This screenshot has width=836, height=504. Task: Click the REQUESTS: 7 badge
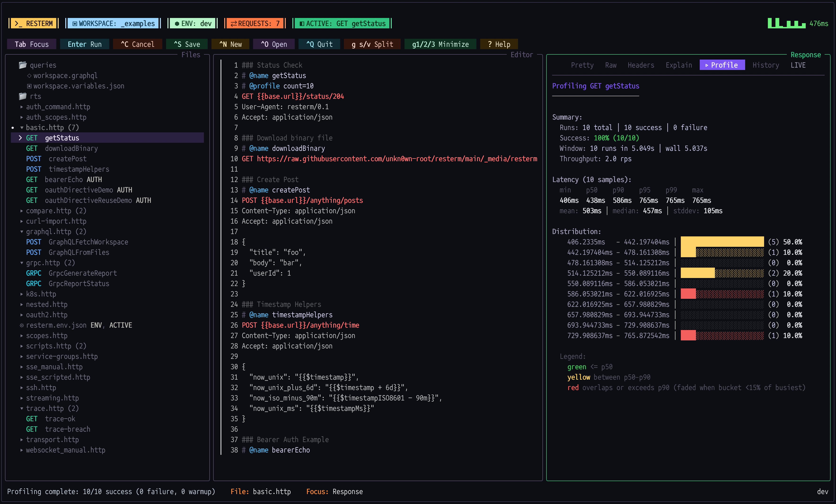coord(255,23)
